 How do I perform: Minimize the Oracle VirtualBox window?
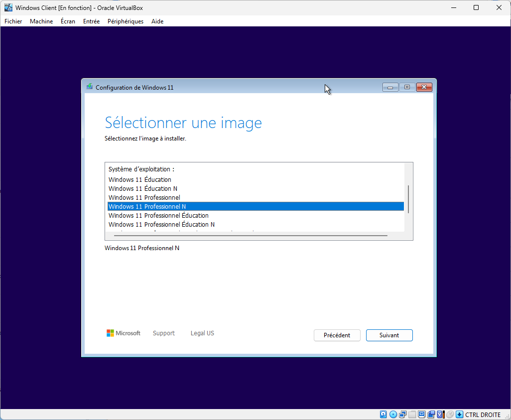(453, 7)
